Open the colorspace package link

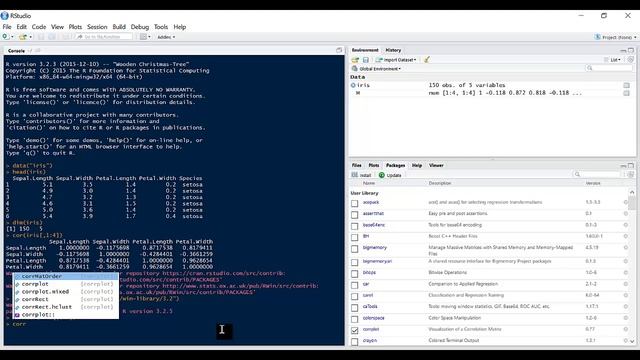(x=373, y=318)
